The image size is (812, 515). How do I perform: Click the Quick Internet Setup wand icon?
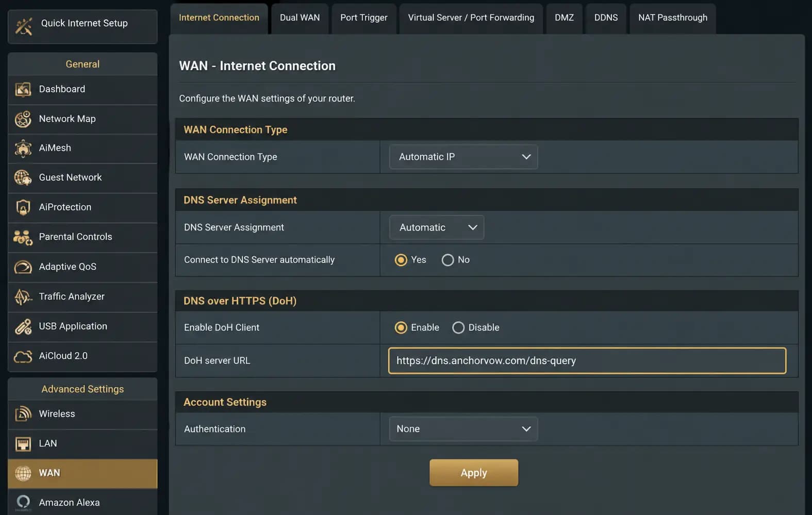[x=24, y=26]
